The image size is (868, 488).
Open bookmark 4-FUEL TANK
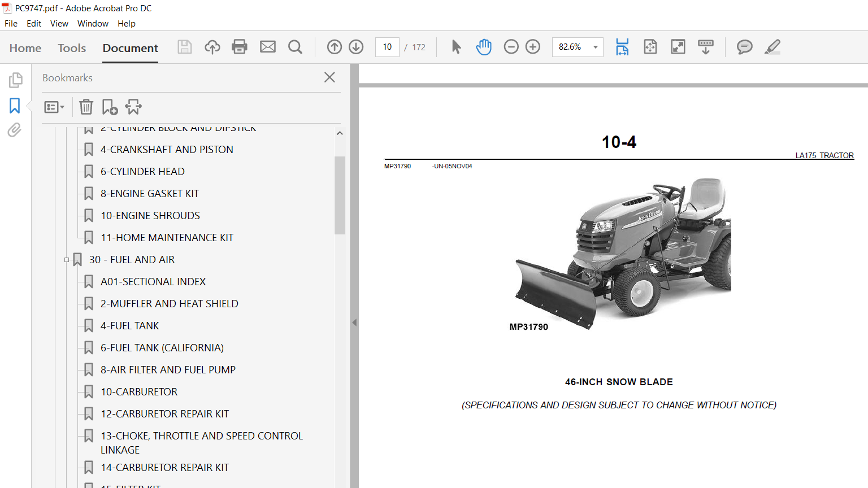(130, 326)
